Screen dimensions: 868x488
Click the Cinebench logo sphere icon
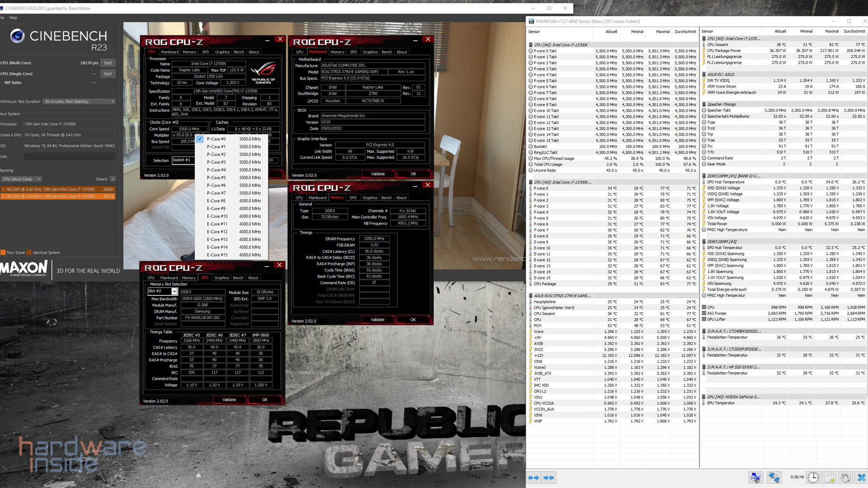click(x=17, y=36)
